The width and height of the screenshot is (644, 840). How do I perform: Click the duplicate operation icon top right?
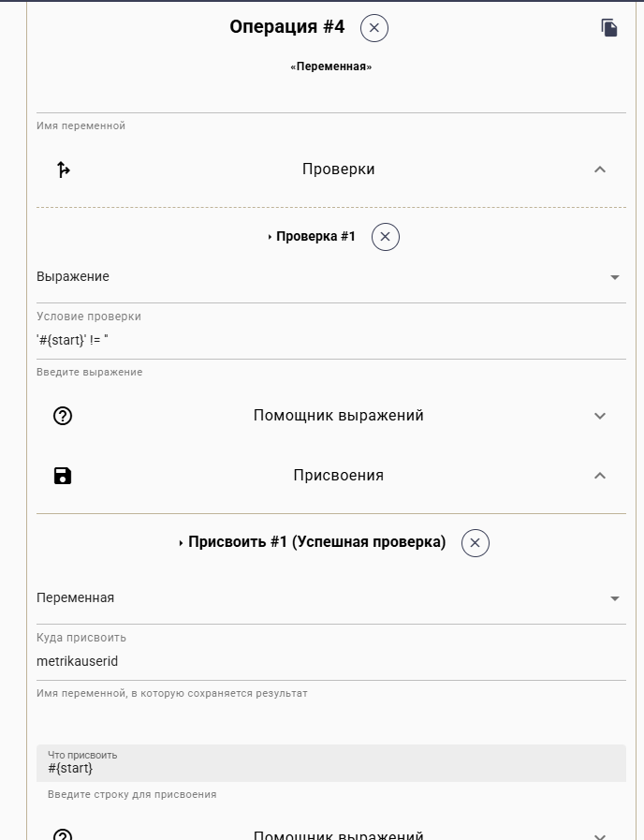[609, 27]
